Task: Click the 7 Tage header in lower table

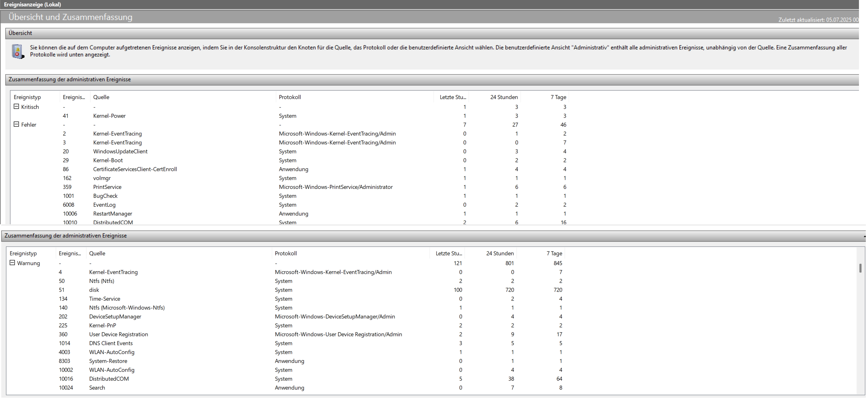Action: click(x=554, y=254)
